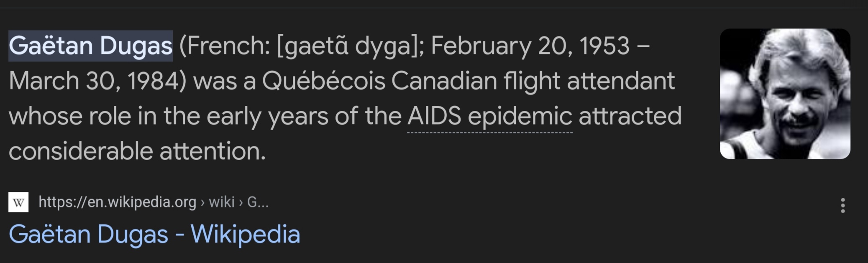Viewport: 868px width, 263px height.
Task: Open the three-dot result options menu
Action: pyautogui.click(x=842, y=205)
